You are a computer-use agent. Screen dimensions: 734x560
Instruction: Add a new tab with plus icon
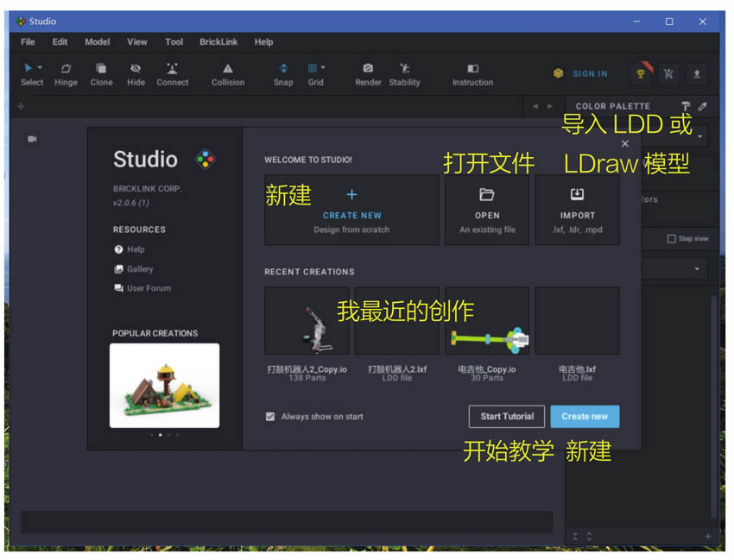click(21, 106)
